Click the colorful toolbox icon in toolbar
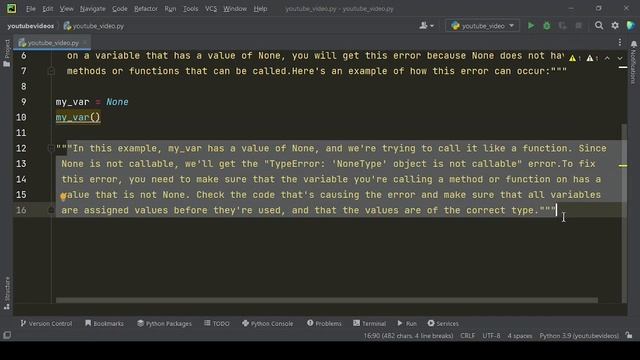The width and height of the screenshot is (640, 360). coord(631,26)
